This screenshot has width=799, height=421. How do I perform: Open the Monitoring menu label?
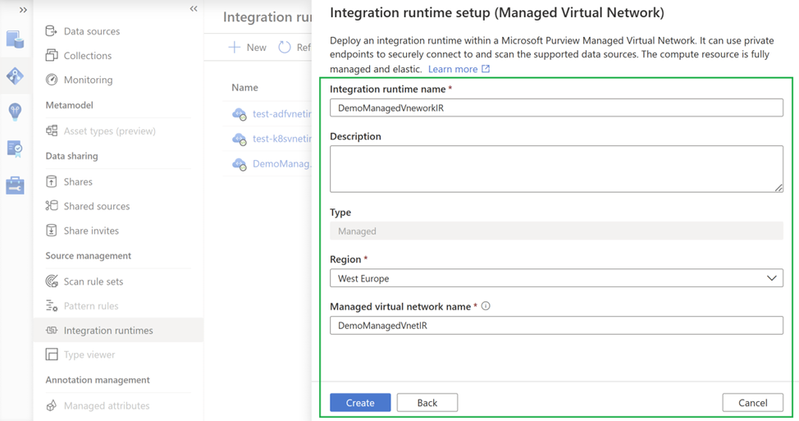[88, 80]
